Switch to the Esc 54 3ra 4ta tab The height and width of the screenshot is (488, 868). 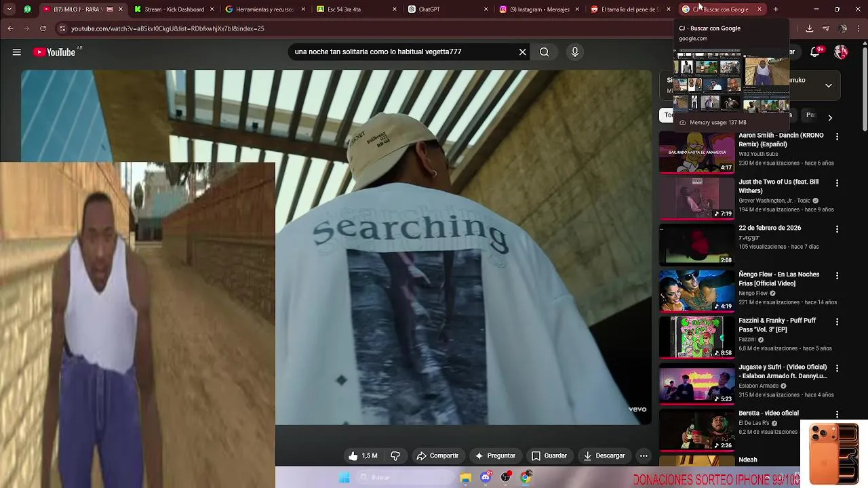pyautogui.click(x=356, y=9)
